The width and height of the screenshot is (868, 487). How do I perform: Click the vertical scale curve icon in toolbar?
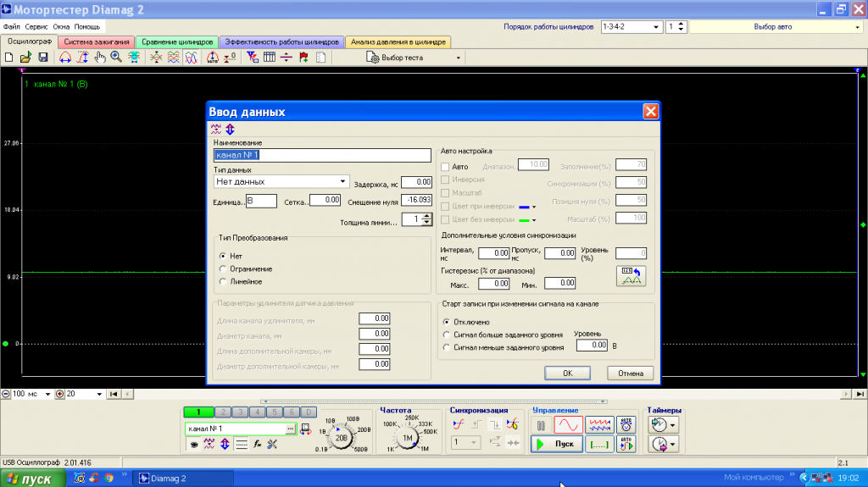(x=82, y=57)
